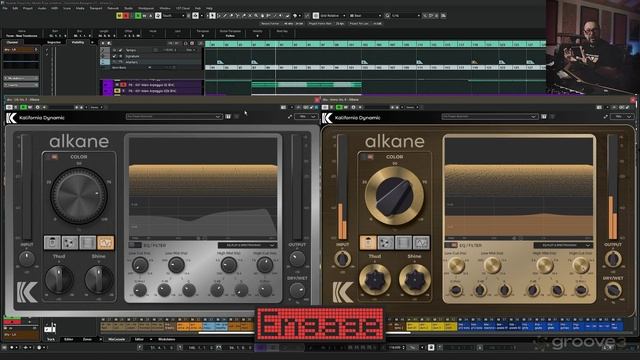Click green R read-automation toolbar button
Image resolution: width=640 pixels, height=360 pixels.
click(x=138, y=16)
